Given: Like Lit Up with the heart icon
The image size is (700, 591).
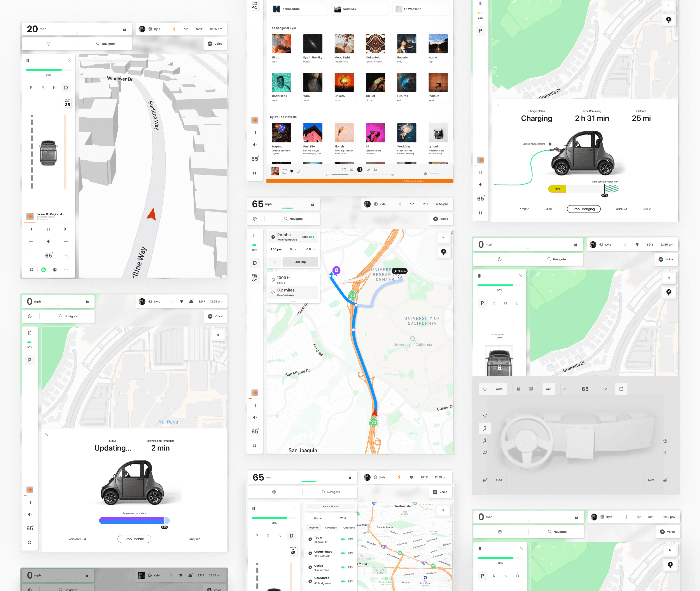Looking at the screenshot, I should 292,171.
